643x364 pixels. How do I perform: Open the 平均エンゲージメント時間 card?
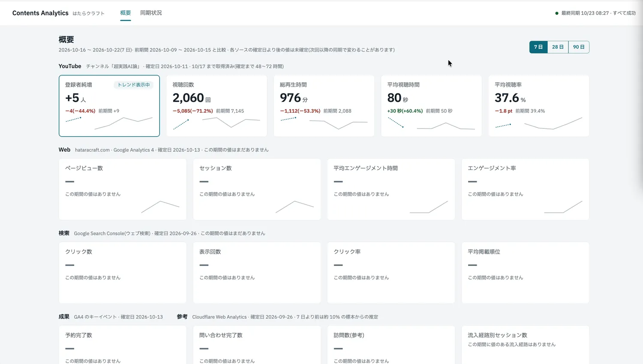(x=391, y=189)
